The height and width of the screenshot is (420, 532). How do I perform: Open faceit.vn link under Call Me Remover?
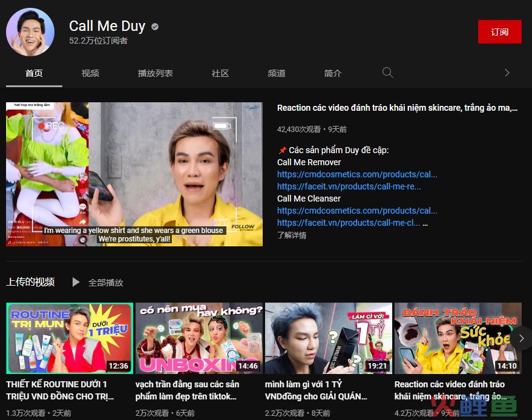tap(349, 186)
